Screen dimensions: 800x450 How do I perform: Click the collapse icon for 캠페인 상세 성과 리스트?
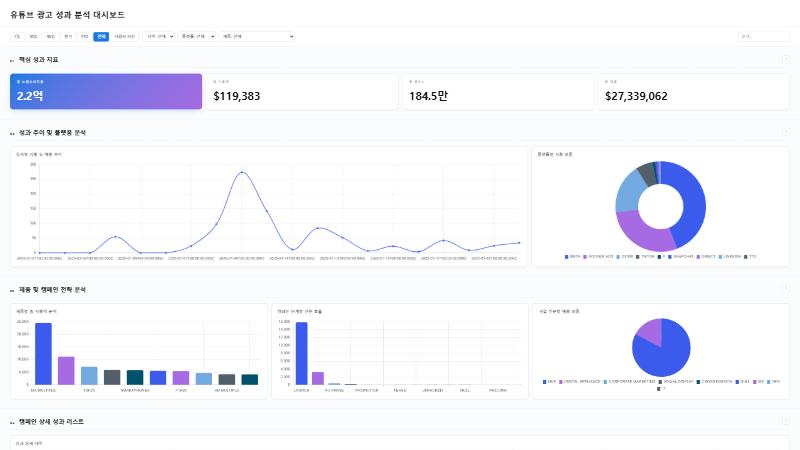pyautogui.click(x=786, y=421)
